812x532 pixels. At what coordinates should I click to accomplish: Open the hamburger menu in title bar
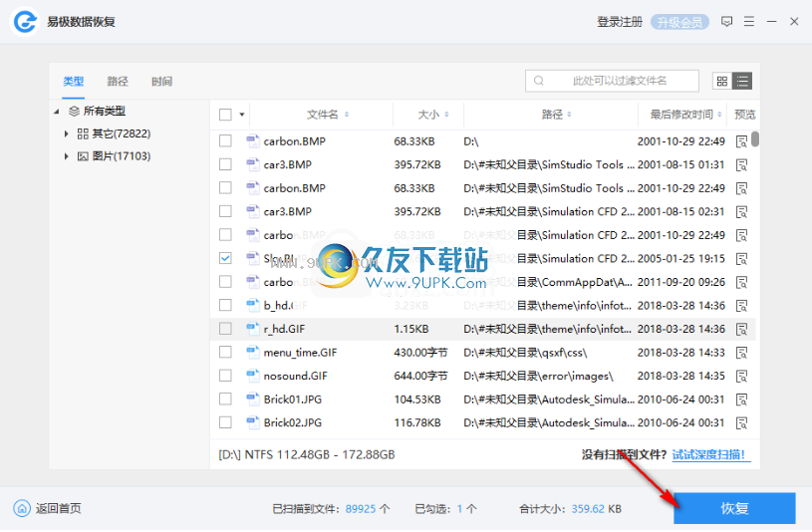point(749,22)
